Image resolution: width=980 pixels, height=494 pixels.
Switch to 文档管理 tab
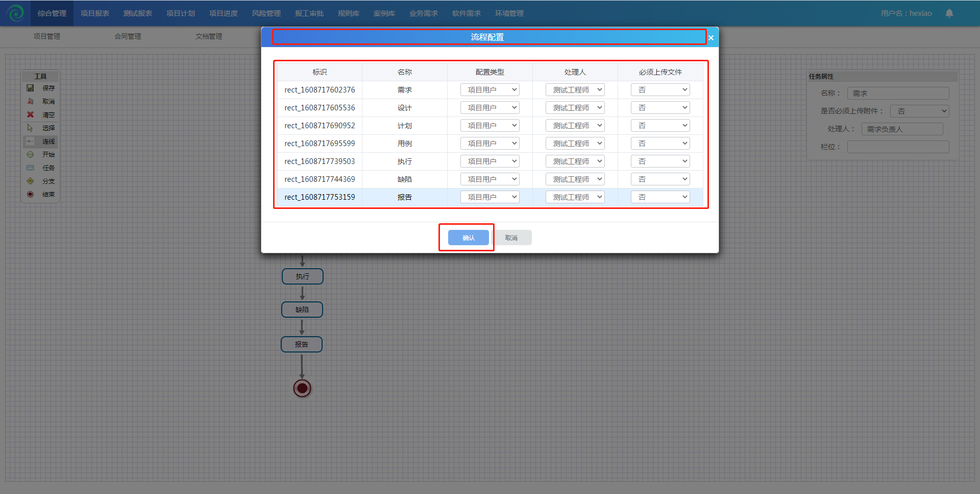click(x=209, y=36)
